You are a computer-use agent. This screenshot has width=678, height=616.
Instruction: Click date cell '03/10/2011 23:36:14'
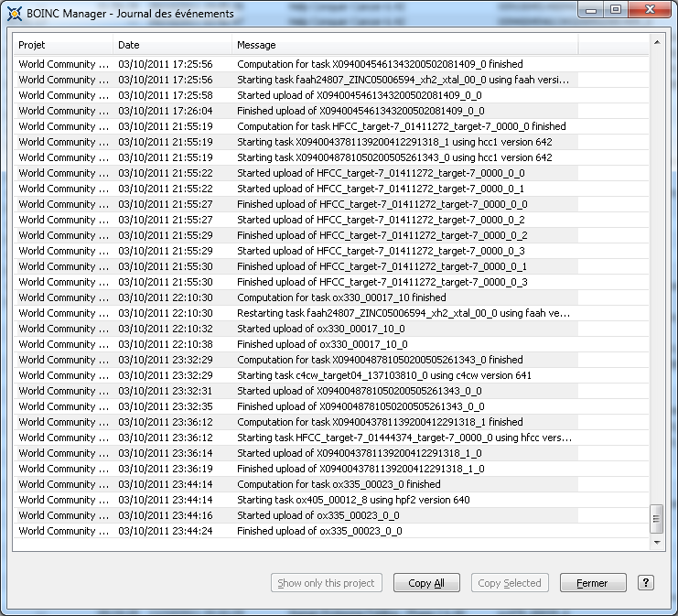click(x=166, y=453)
